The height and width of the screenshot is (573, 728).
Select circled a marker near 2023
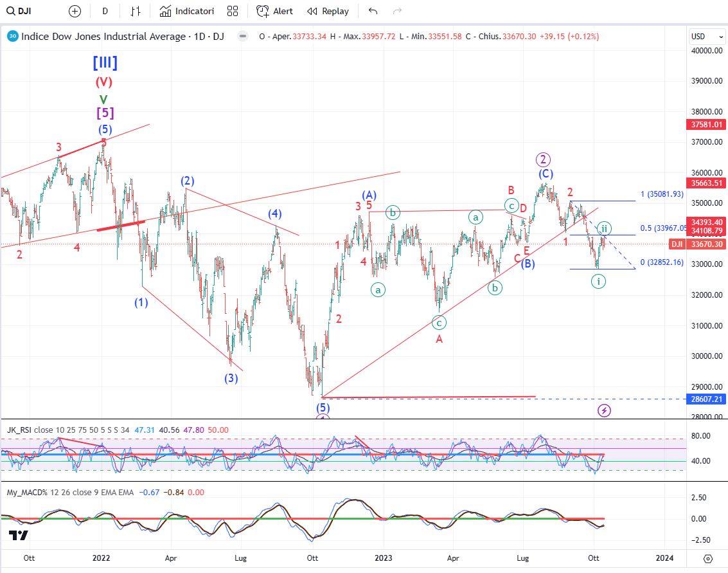point(378,290)
